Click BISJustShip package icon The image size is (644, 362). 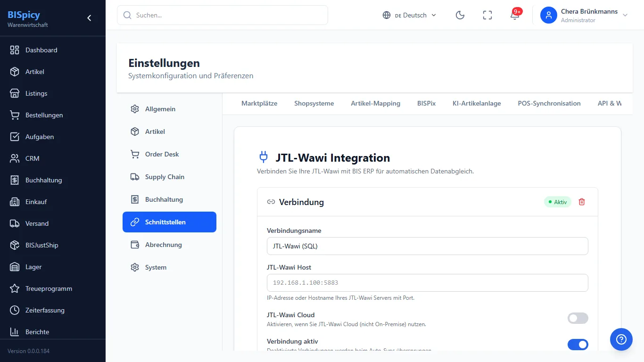[x=15, y=245]
